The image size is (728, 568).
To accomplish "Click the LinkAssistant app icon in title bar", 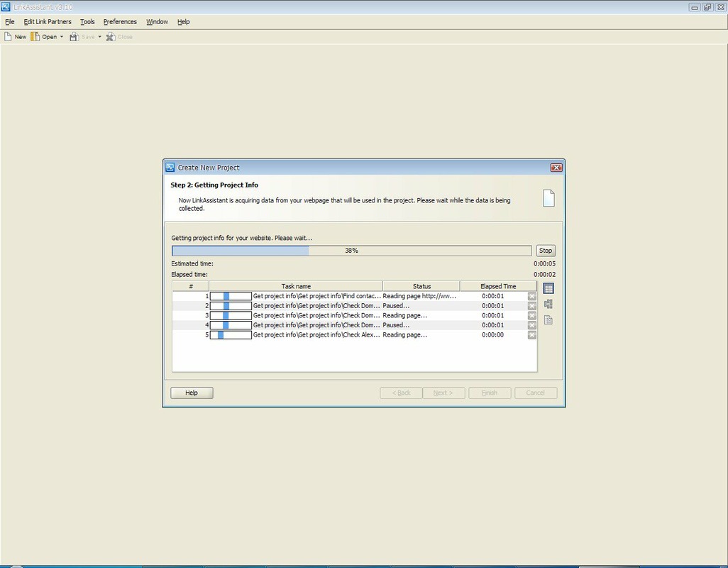I will [x=6, y=7].
